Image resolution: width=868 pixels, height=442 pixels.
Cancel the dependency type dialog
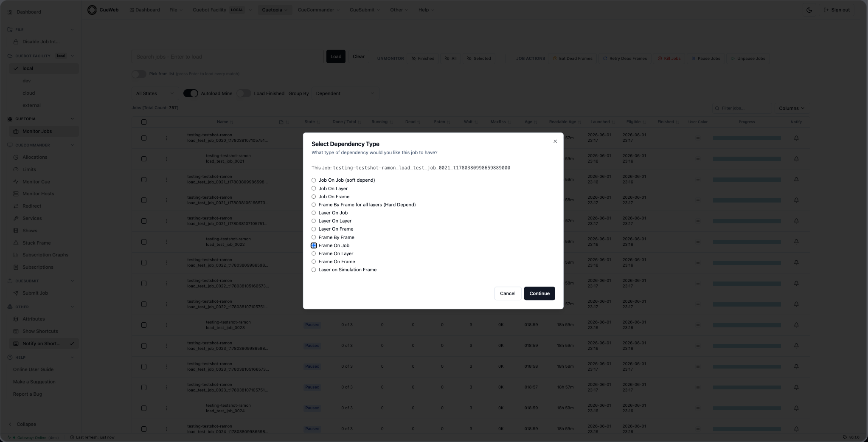[508, 293]
